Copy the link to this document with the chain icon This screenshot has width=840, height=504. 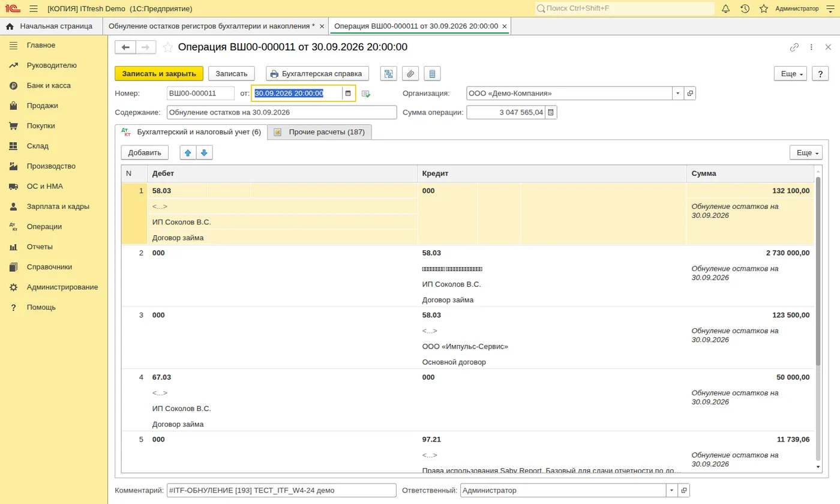794,47
